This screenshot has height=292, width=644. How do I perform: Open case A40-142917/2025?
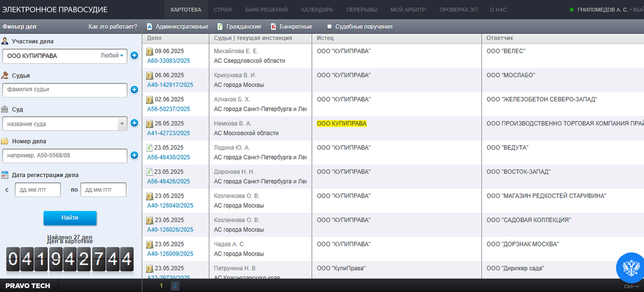[170, 85]
